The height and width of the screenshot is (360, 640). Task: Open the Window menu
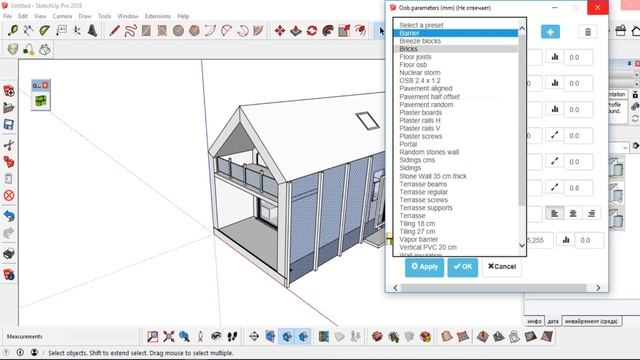click(128, 16)
